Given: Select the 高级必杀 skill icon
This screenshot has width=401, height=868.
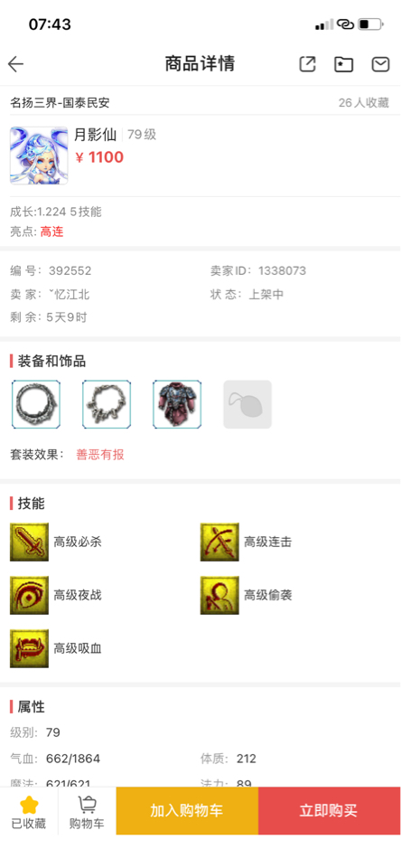Looking at the screenshot, I should (29, 542).
